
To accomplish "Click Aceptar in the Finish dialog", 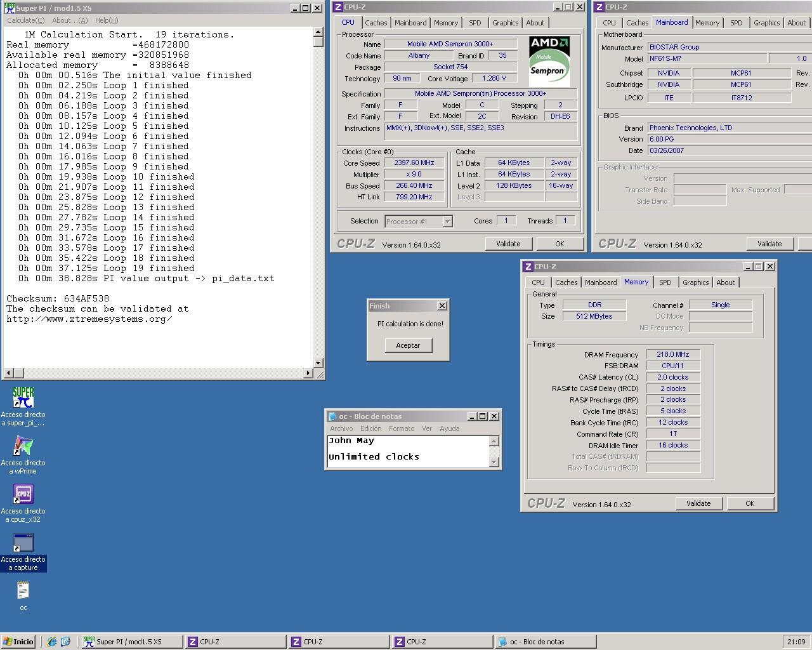I will 408,345.
